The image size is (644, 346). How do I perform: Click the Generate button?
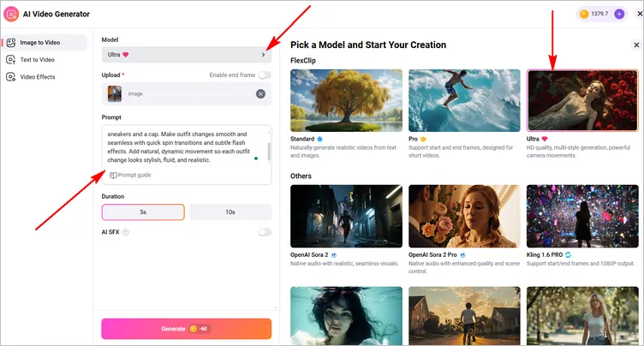click(x=187, y=329)
